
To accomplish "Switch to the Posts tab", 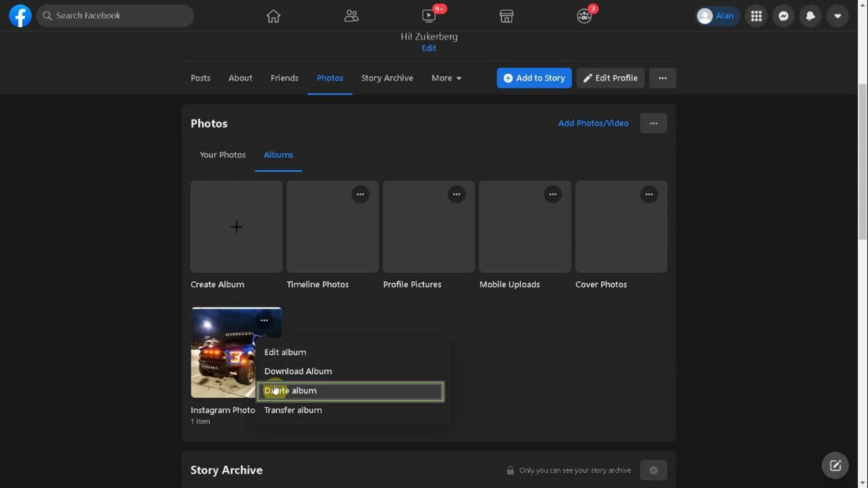I will point(200,78).
